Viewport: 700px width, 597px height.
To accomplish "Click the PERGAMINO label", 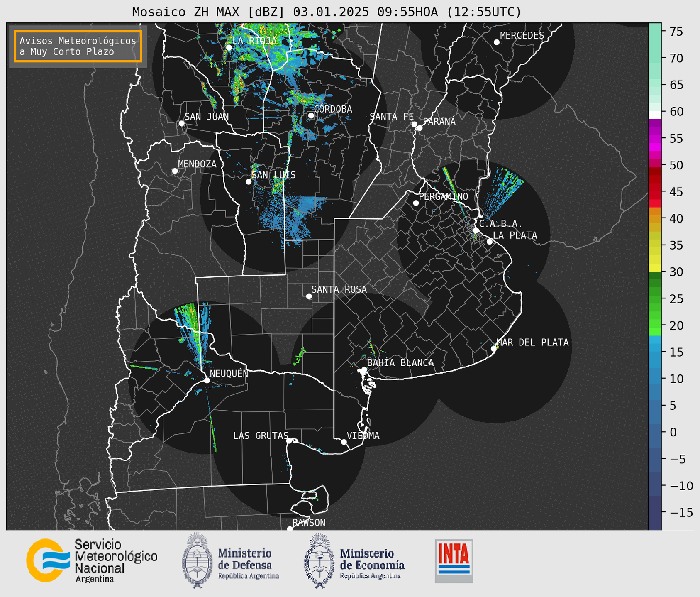I will click(x=443, y=196).
